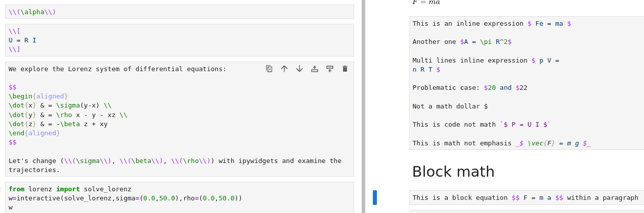This screenshot has width=644, height=213.
Task: Click the 'Block math' heading
Action: coord(453,172)
